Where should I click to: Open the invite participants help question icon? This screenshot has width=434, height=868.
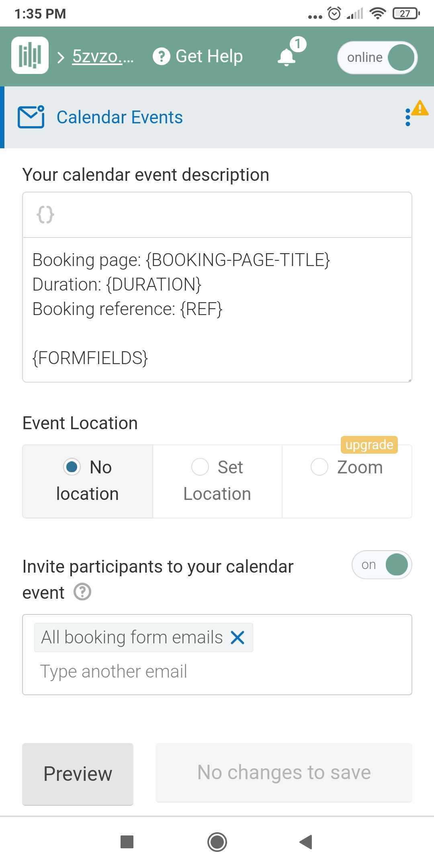tap(82, 592)
